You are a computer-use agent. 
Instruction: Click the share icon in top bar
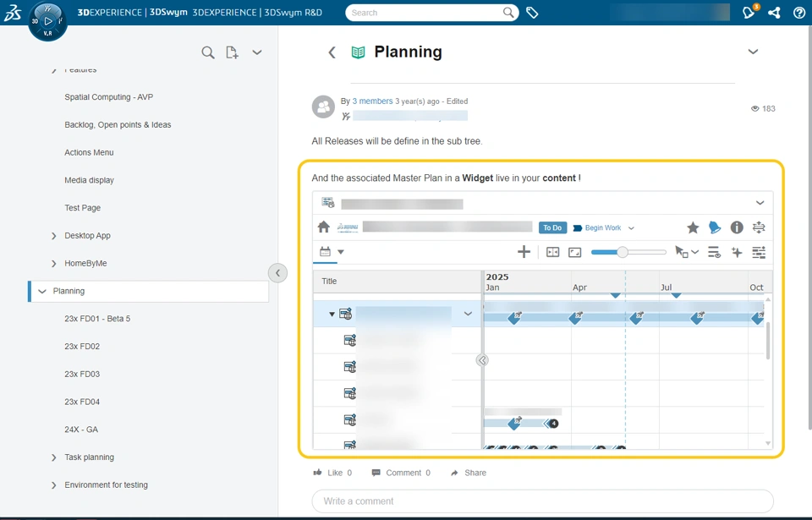tap(774, 13)
